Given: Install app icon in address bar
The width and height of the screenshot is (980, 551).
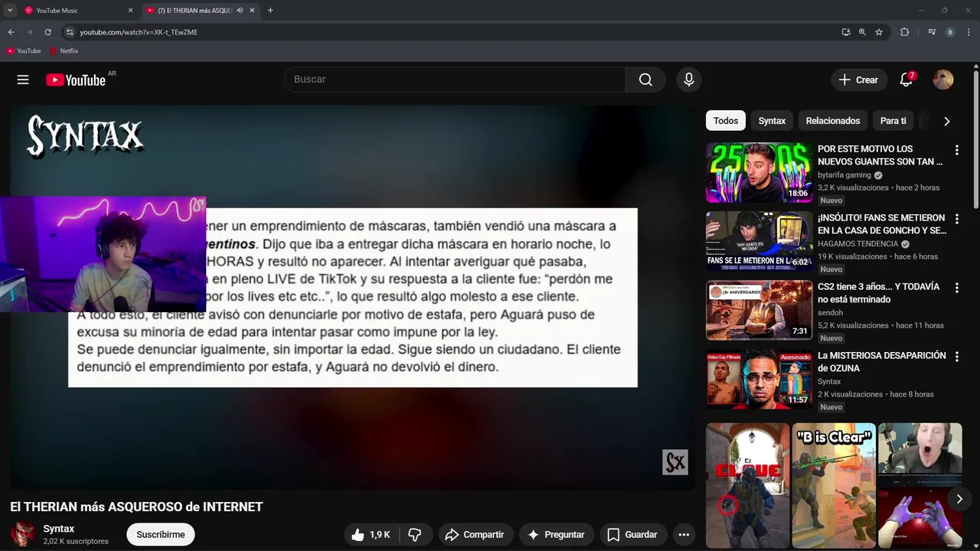Looking at the screenshot, I should click(846, 32).
